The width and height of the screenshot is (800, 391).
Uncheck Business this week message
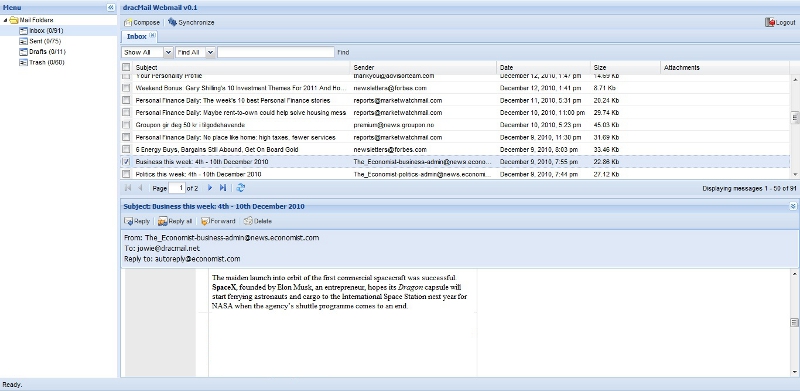click(x=126, y=162)
